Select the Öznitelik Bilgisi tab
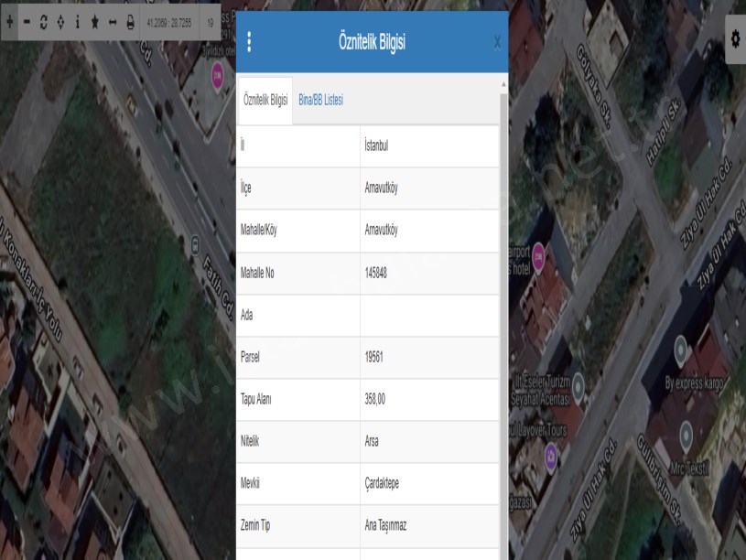This screenshot has height=560, width=746. (x=265, y=100)
